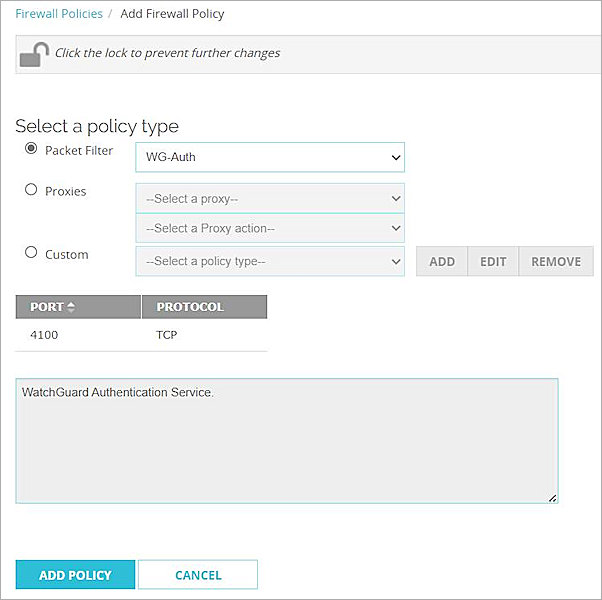Select the Packet Filter radio button
The width and height of the screenshot is (602, 600).
coord(31,150)
